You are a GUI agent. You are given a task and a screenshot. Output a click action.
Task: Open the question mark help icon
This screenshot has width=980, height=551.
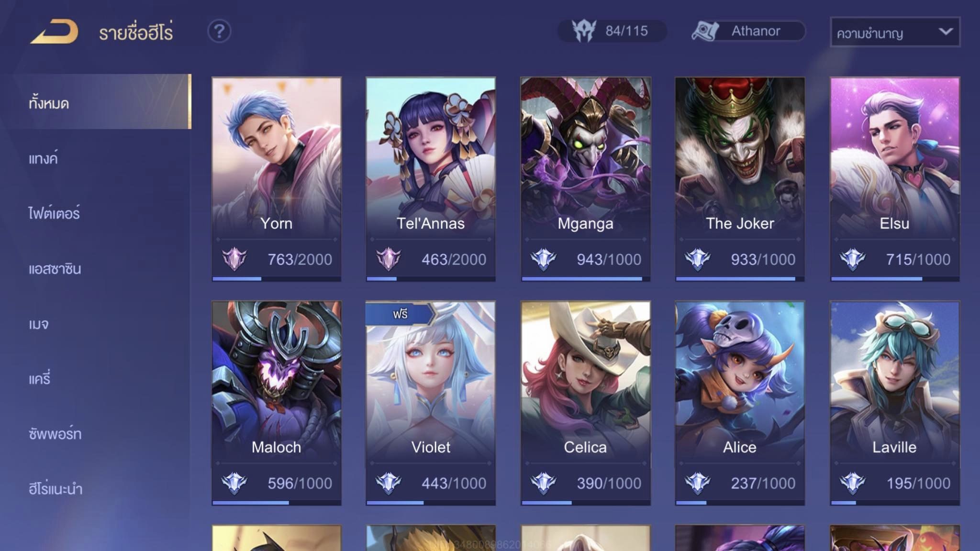click(219, 32)
